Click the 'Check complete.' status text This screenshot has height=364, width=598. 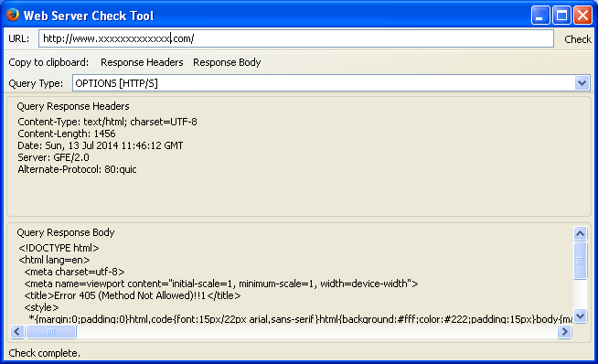pos(44,353)
